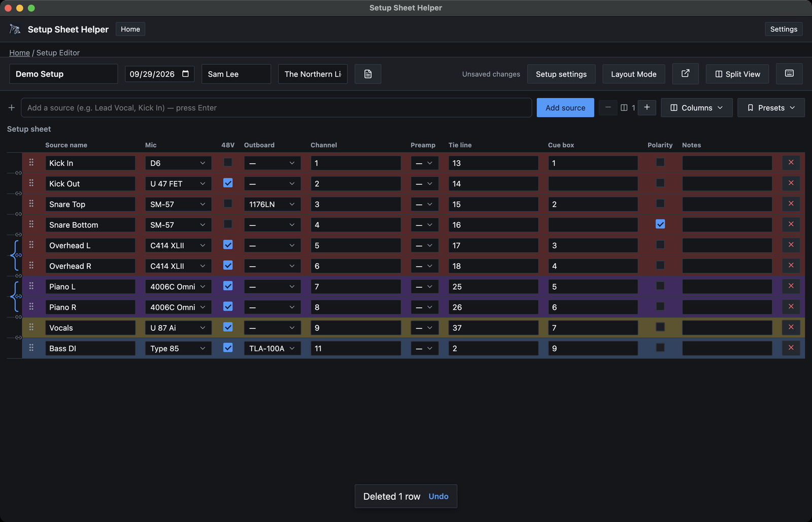
Task: Disable 48V on Kick Out
Action: tap(228, 183)
